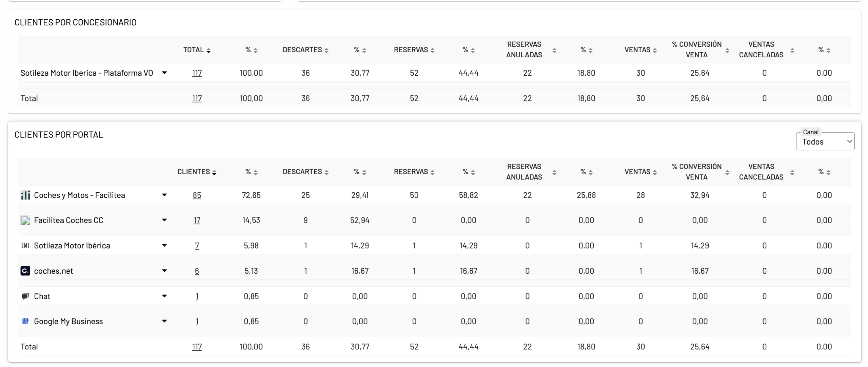Click the Sotileza Motor Ibérica SMI logo
Image resolution: width=868 pixels, height=367 pixels.
tap(25, 246)
